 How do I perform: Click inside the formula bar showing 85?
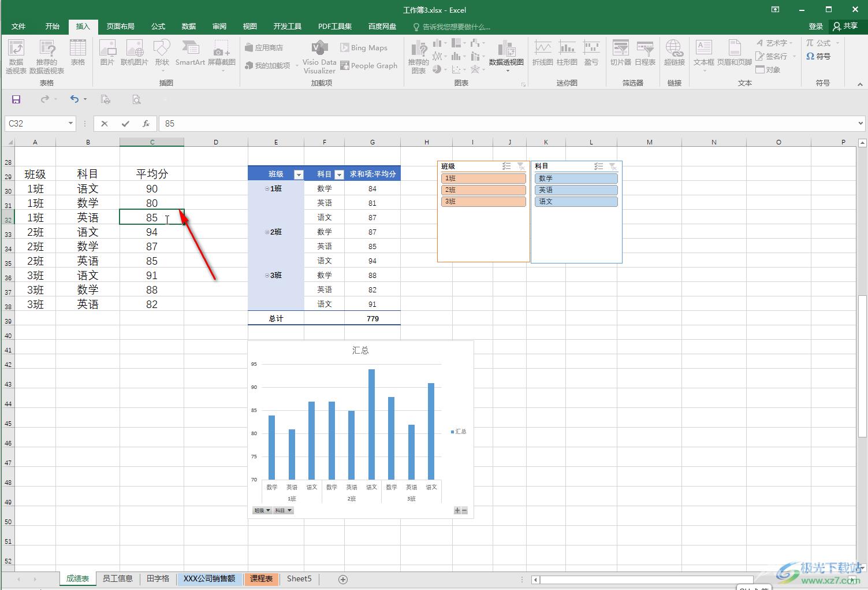click(507, 123)
